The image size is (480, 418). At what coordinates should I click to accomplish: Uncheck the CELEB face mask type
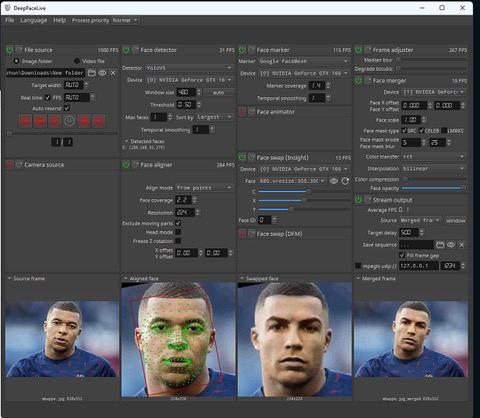tap(421, 130)
